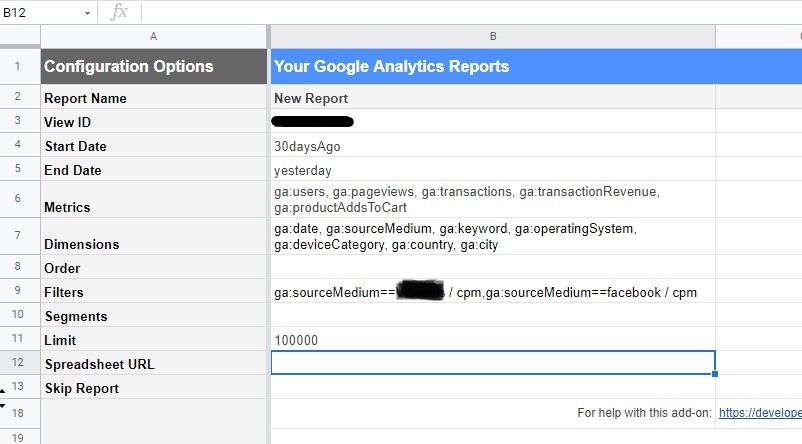Click the Name Box showing B12

41,13
